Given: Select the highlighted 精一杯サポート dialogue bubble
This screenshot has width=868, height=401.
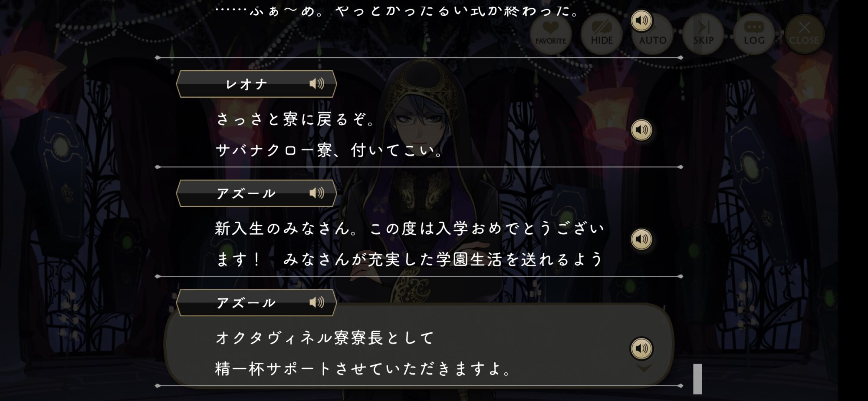Looking at the screenshot, I should [419, 345].
